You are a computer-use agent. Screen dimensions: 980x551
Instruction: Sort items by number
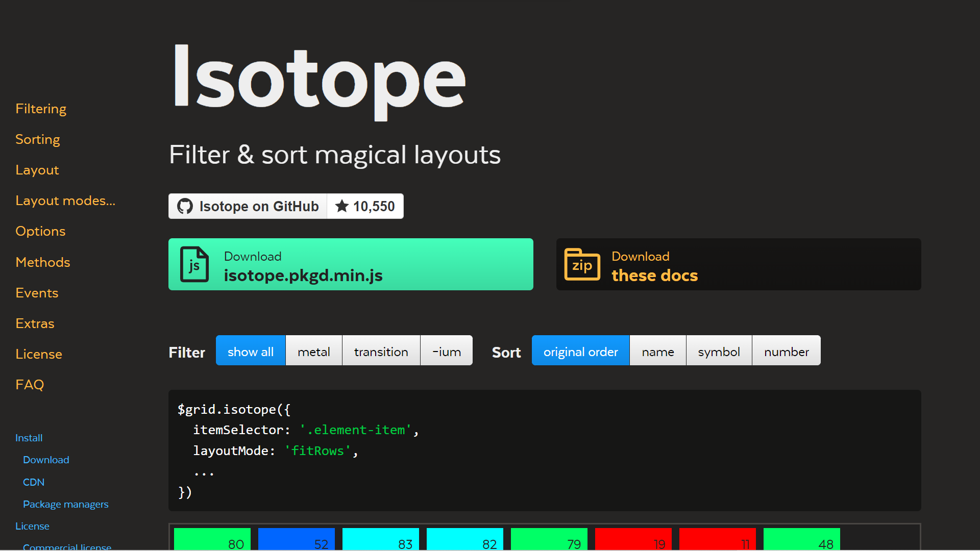coord(786,352)
